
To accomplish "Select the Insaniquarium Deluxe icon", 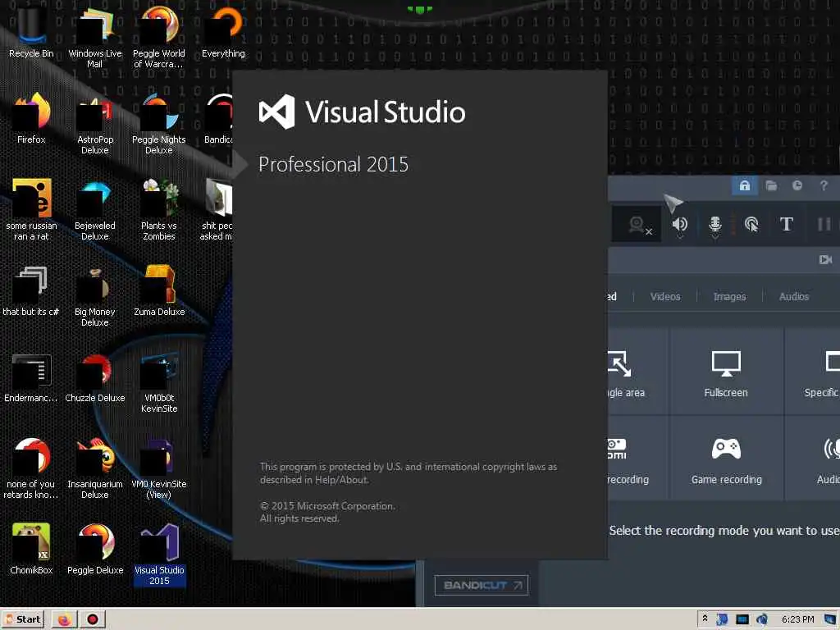I will (95, 468).
